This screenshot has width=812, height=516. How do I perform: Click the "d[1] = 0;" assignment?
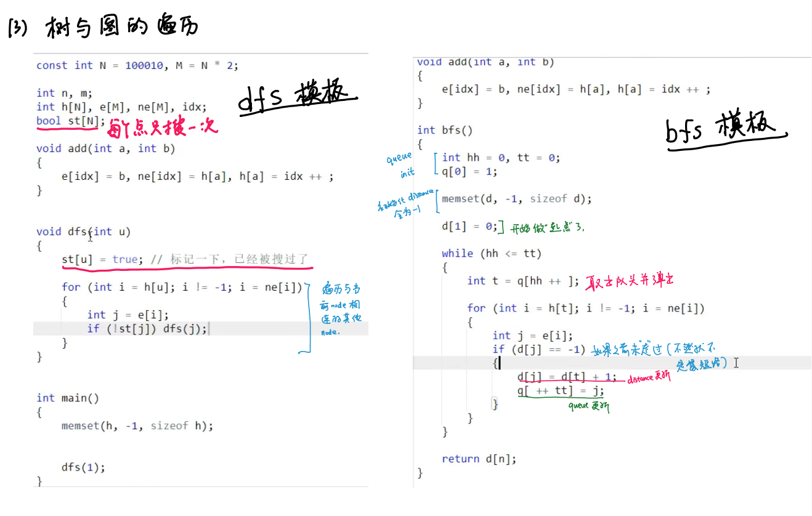click(x=469, y=226)
